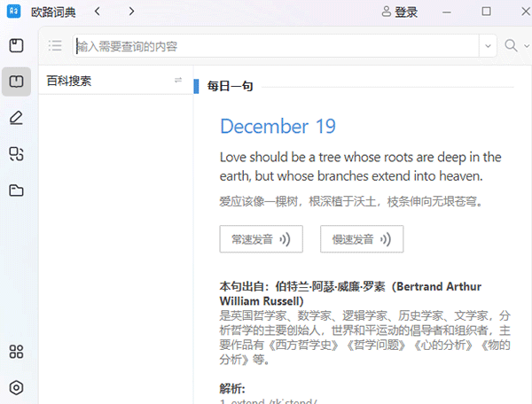532x404 pixels.
Task: Click the 登录 login link
Action: pyautogui.click(x=399, y=12)
